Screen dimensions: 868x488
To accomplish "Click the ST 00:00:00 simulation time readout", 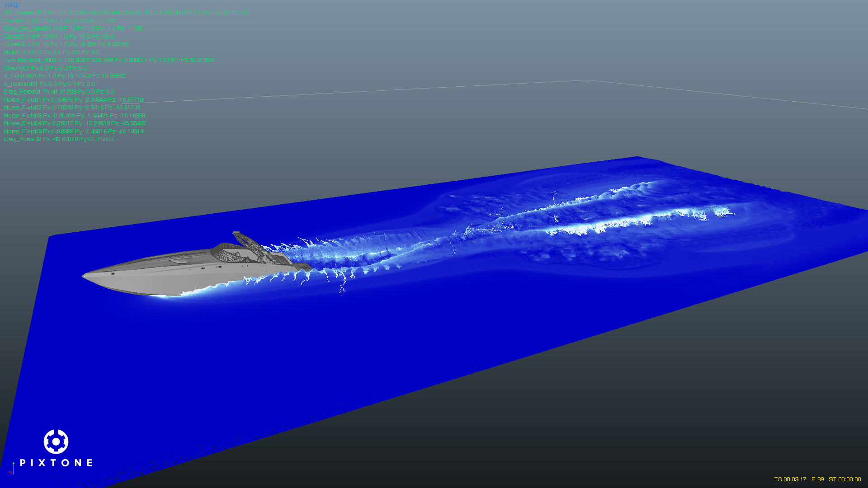I will 844,479.
